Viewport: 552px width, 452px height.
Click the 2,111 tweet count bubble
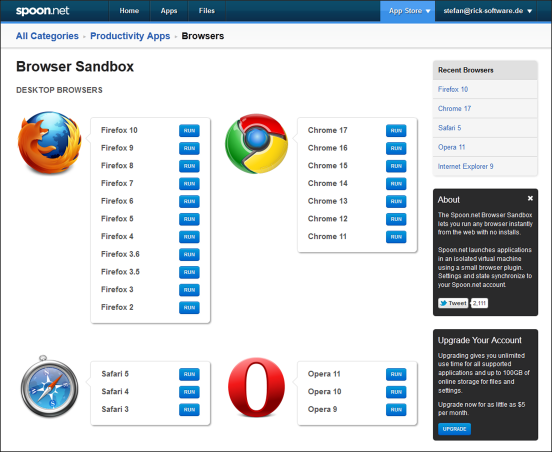point(479,303)
